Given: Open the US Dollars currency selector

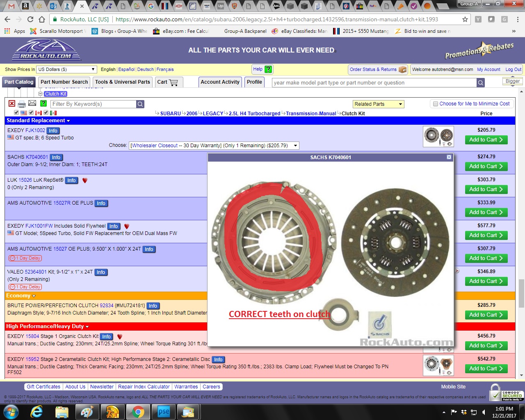Looking at the screenshot, I should (66, 69).
